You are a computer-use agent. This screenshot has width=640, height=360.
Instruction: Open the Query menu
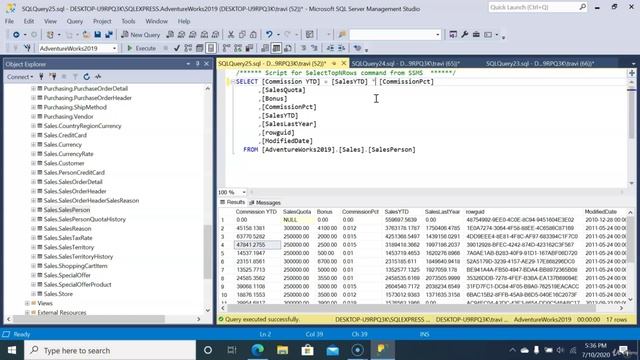(75, 21)
